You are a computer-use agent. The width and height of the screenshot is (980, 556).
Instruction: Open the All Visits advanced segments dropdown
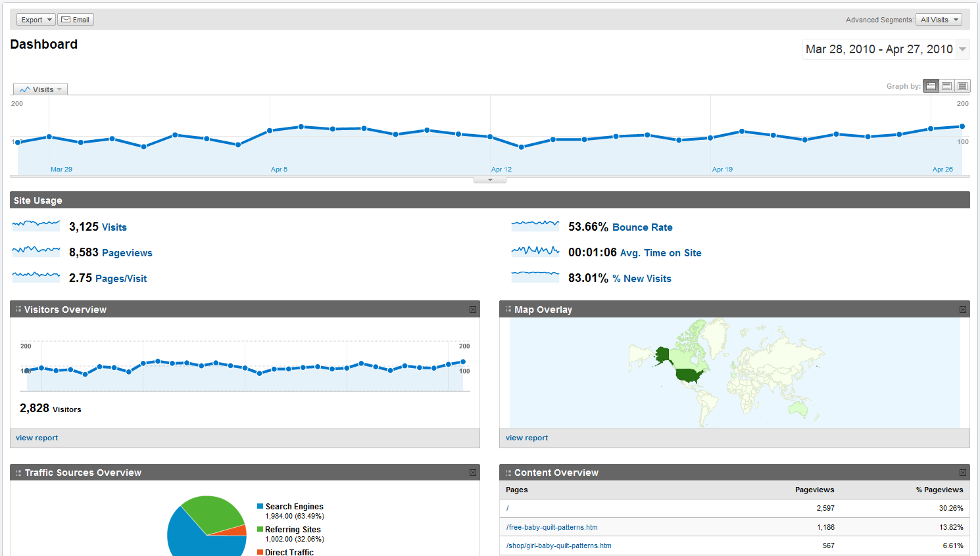tap(939, 20)
